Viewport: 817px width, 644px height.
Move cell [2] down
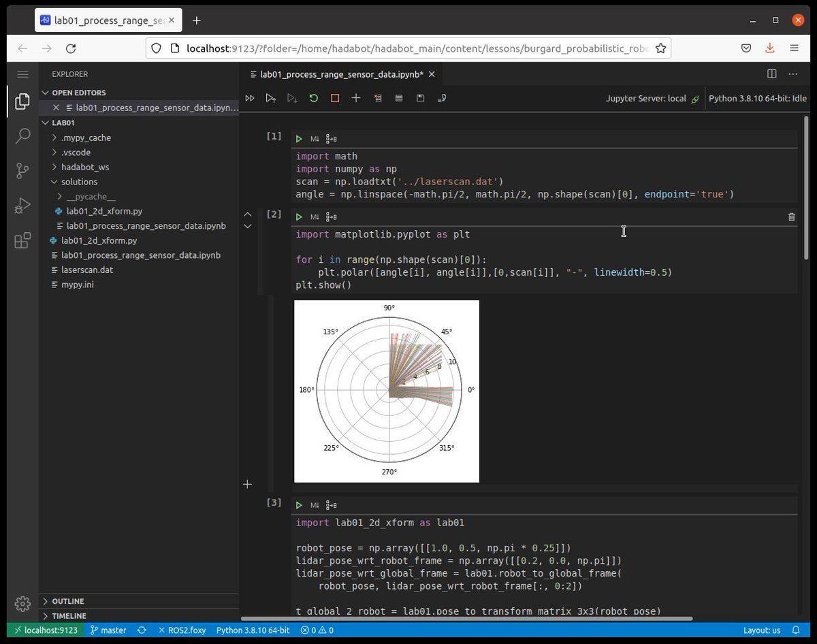[x=247, y=226]
